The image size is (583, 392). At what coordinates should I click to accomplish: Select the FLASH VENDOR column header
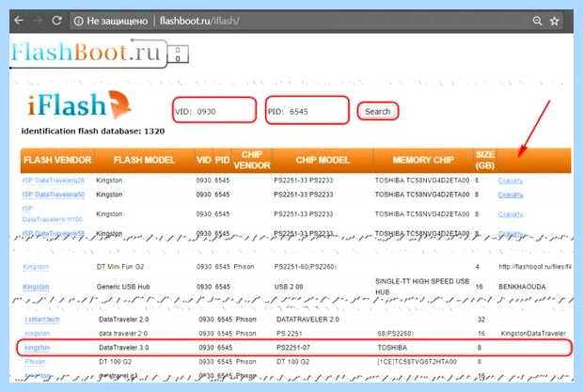click(57, 160)
